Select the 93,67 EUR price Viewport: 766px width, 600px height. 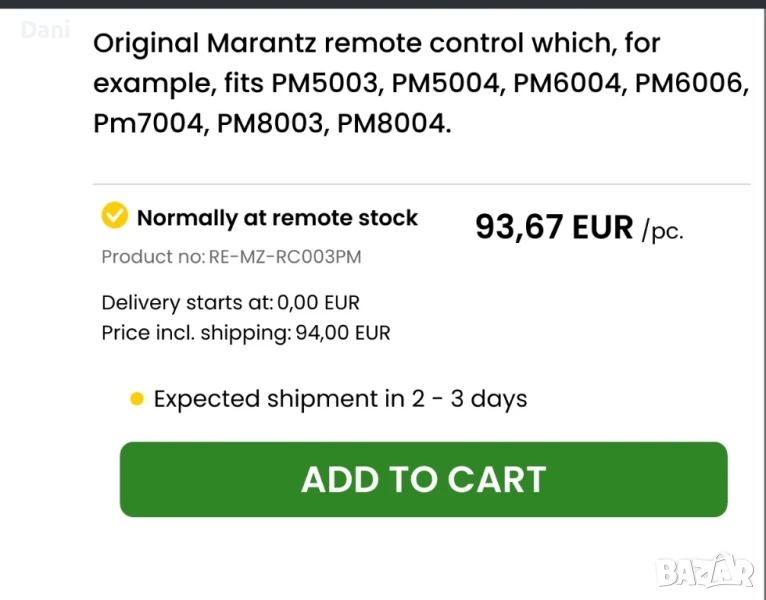point(554,228)
